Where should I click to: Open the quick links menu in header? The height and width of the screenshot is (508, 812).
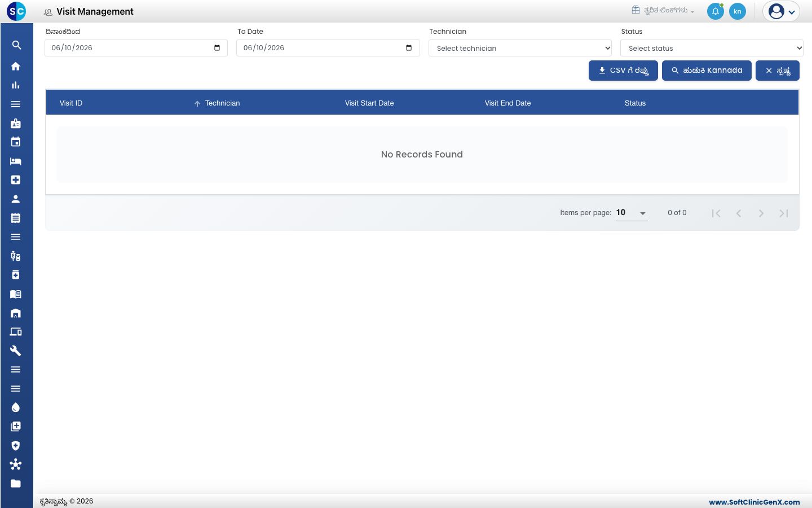[x=663, y=10]
